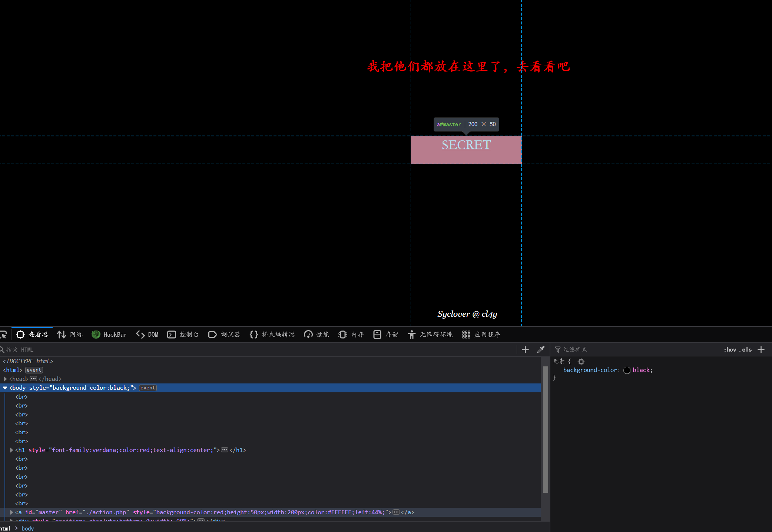Click the background-color property name

[590, 370]
